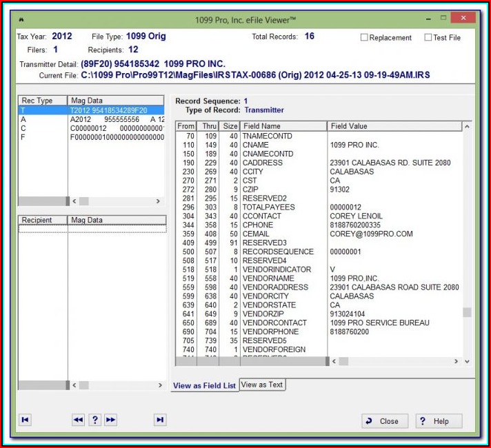Jump to the first record
Viewport: 491px width, 448px height.
point(26,420)
